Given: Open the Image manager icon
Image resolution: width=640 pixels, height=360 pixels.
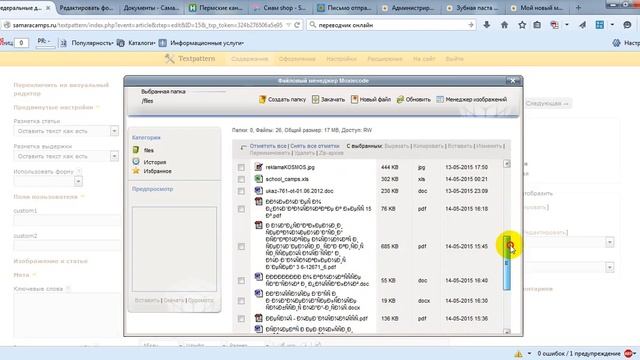Looking at the screenshot, I should click(440, 99).
